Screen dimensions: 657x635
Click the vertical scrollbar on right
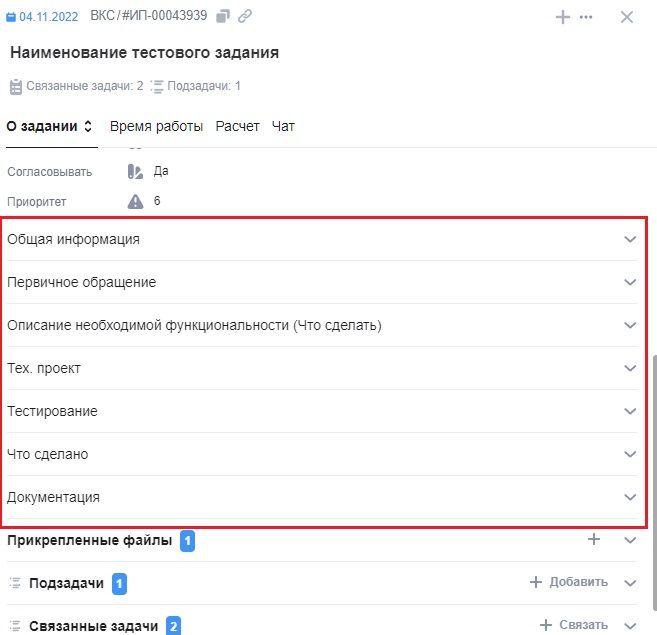click(x=654, y=481)
